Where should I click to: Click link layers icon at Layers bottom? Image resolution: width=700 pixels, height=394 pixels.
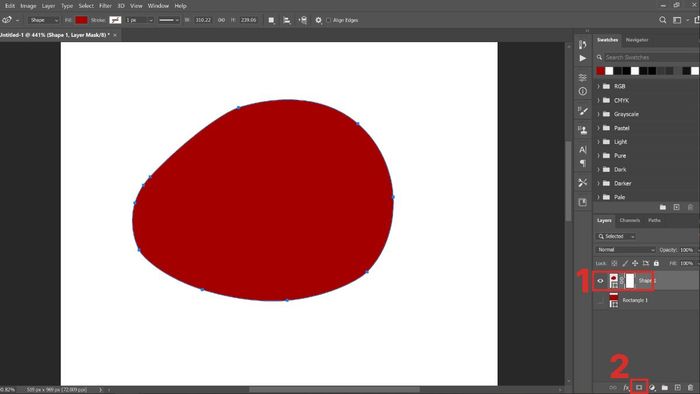tap(613, 388)
